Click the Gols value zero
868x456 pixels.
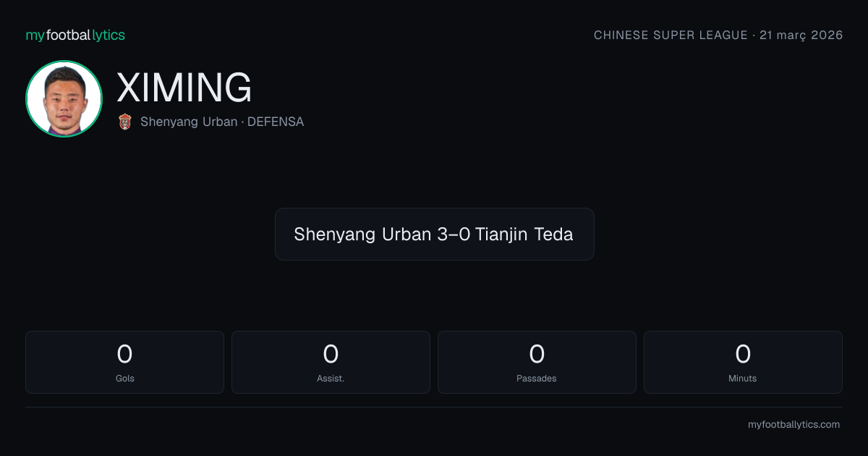[124, 354]
